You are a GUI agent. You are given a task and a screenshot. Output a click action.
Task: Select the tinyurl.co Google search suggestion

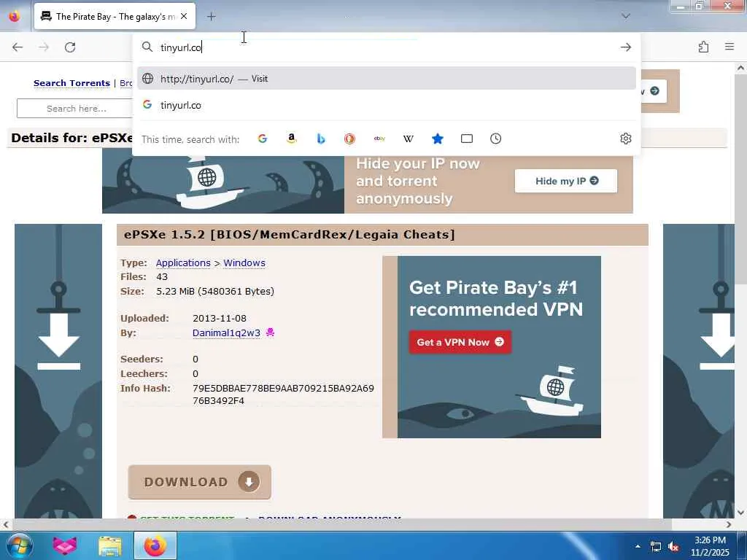[387, 105]
